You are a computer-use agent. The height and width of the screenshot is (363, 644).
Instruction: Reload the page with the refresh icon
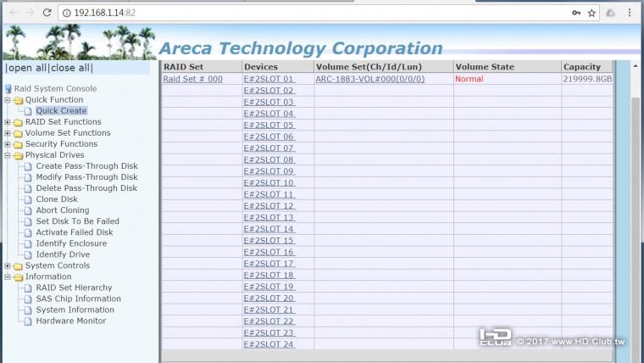pyautogui.click(x=47, y=13)
